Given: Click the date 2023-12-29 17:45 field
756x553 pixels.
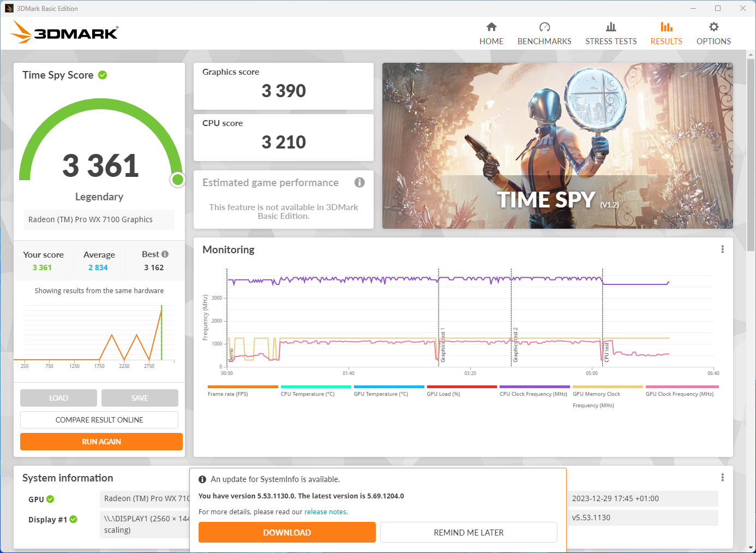Looking at the screenshot, I should click(x=644, y=498).
